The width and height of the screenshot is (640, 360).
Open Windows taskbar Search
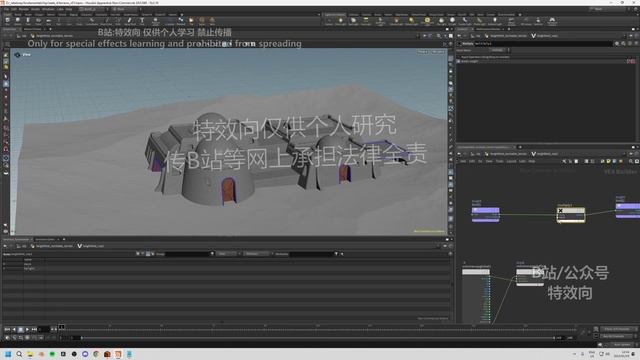point(19,354)
